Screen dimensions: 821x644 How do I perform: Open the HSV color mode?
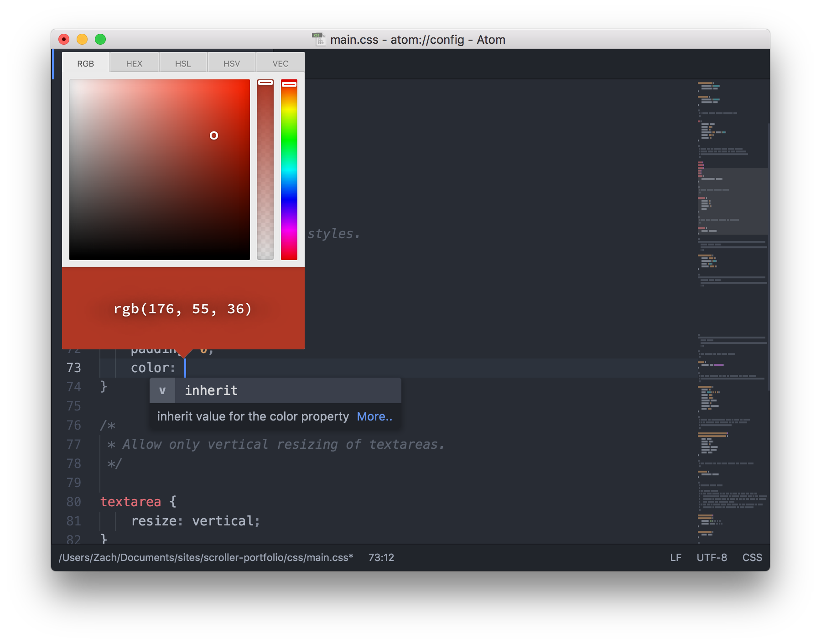point(232,63)
